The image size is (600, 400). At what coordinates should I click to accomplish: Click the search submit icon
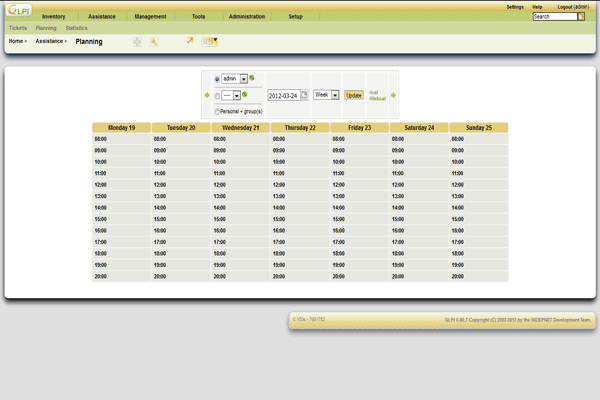pos(582,17)
